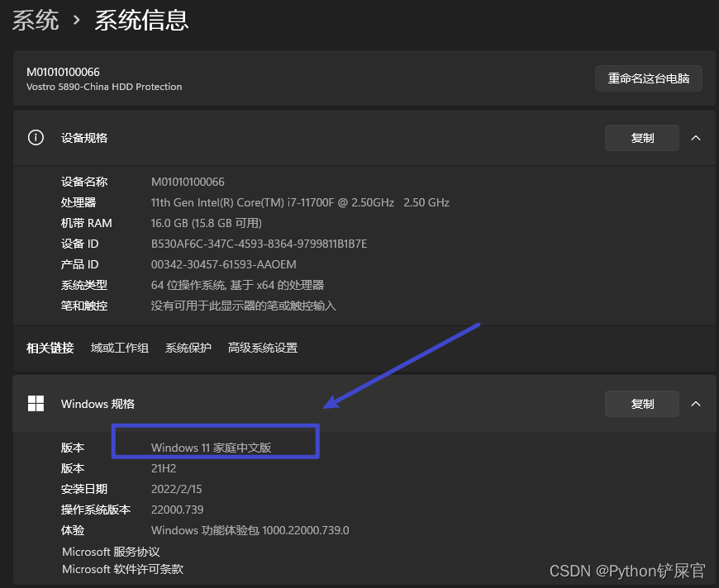This screenshot has height=588, width=719.
Task: Open the 高级系统设置 link
Action: [x=263, y=348]
